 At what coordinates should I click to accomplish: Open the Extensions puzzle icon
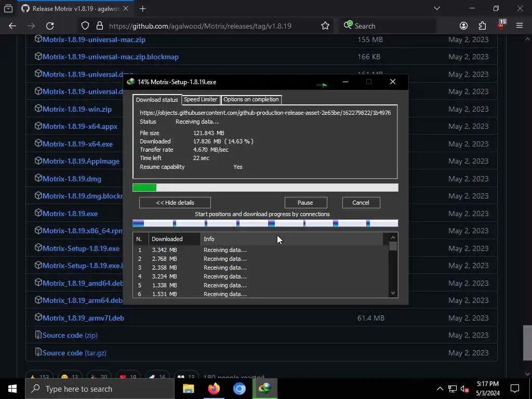[482, 26]
